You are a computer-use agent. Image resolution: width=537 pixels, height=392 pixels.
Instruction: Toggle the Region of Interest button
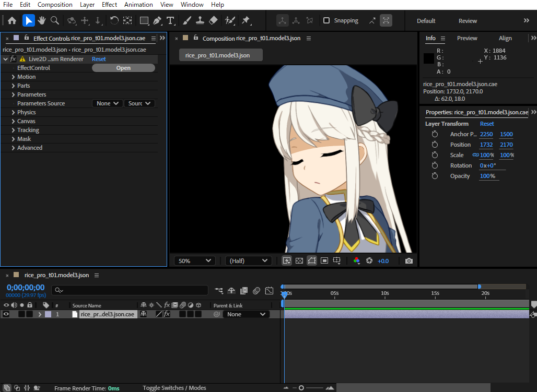pos(324,261)
